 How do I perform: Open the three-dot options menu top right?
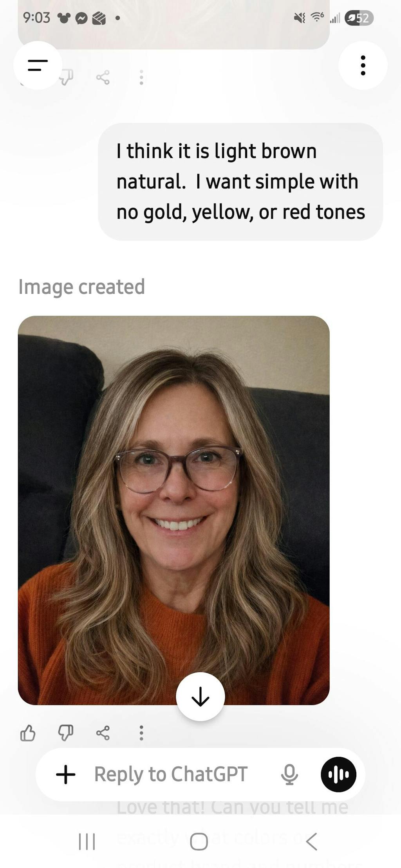click(363, 65)
